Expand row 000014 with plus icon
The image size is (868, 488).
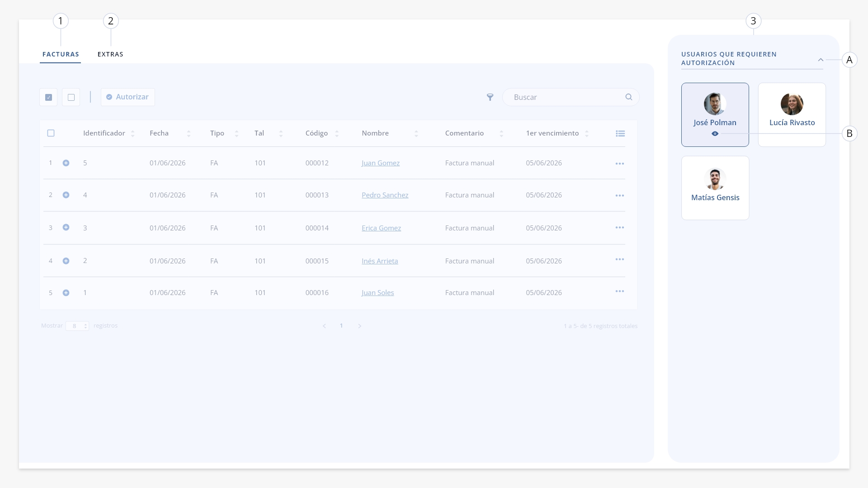click(66, 228)
